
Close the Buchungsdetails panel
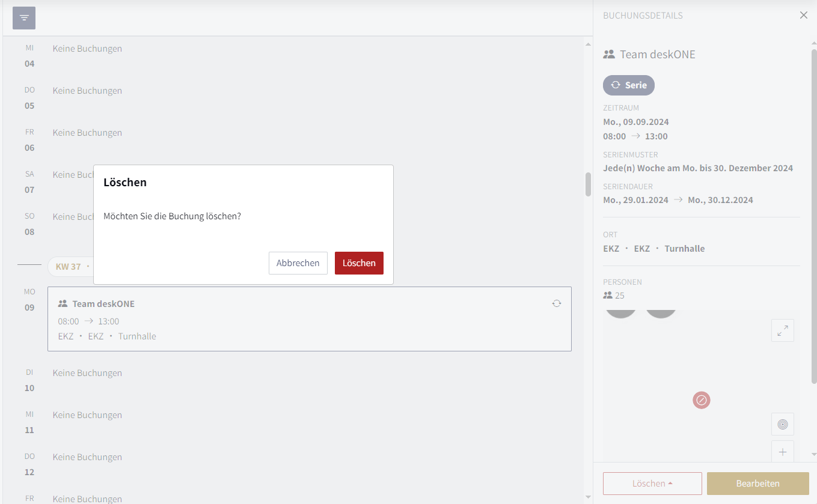(804, 16)
